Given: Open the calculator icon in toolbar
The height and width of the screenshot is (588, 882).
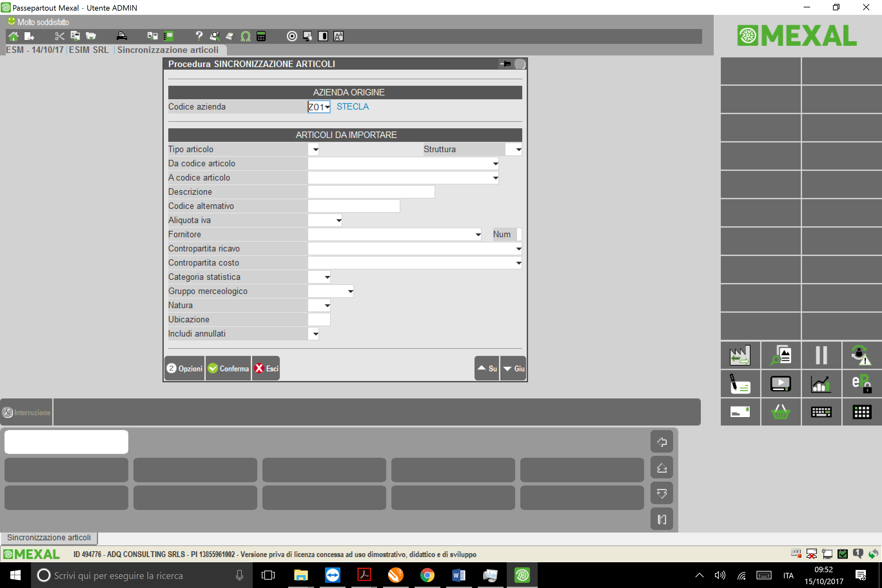Looking at the screenshot, I should coord(261,36).
